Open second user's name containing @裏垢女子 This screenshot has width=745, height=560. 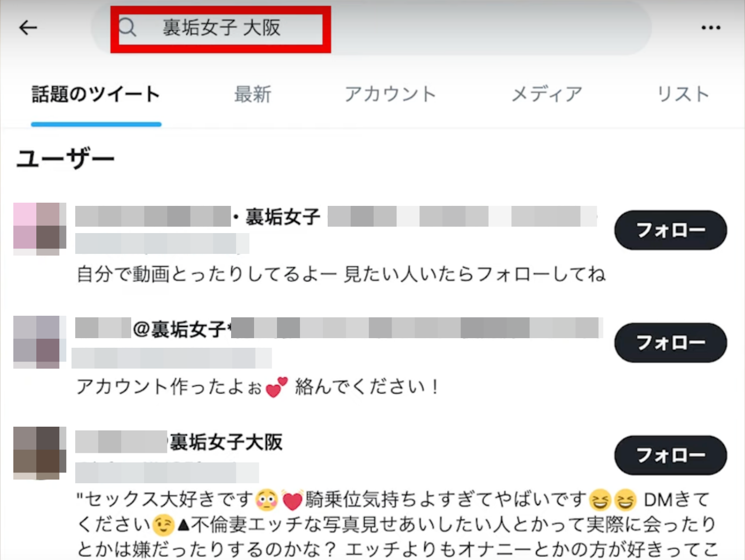(339, 328)
